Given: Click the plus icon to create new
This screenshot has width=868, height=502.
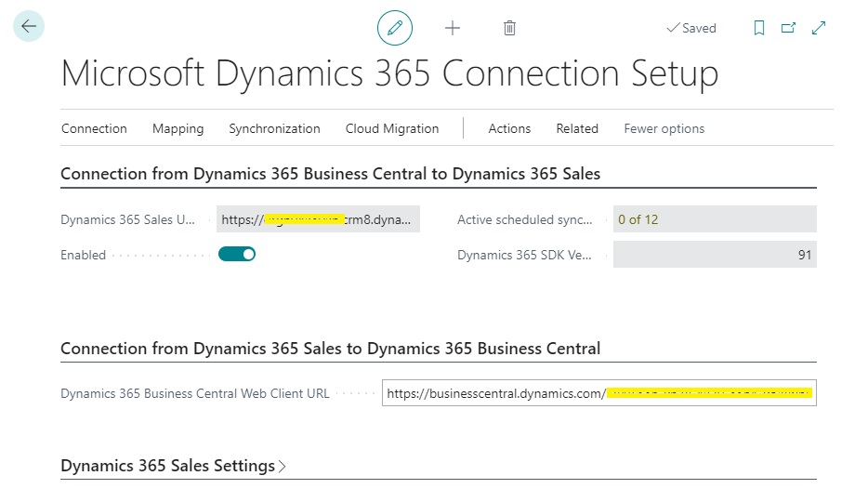Looking at the screenshot, I should click(x=453, y=28).
